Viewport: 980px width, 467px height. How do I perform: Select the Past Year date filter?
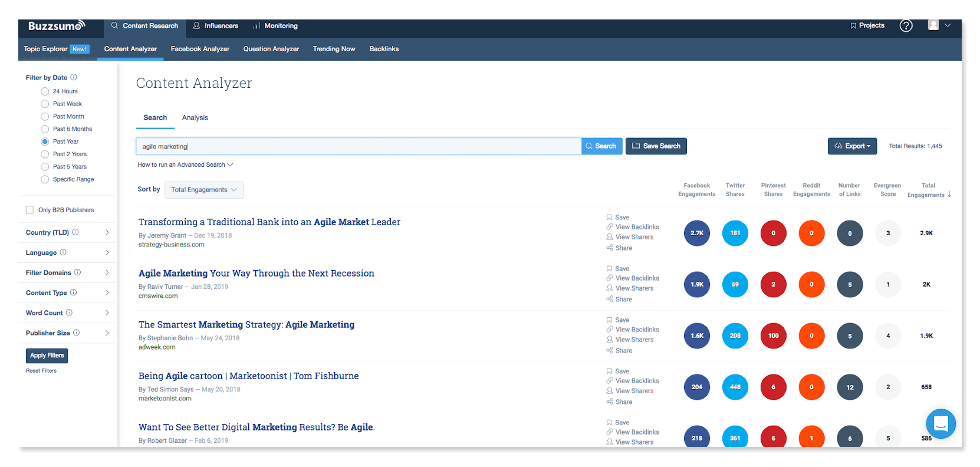click(x=45, y=142)
